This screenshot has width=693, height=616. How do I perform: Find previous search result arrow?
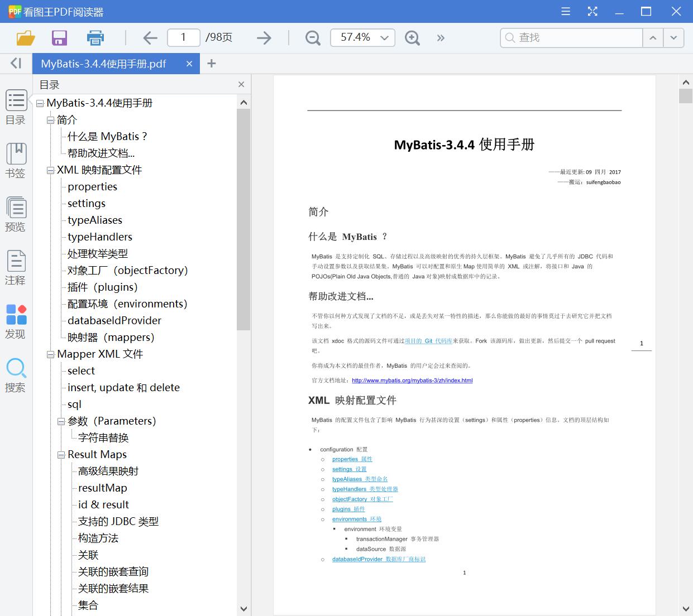pos(652,38)
